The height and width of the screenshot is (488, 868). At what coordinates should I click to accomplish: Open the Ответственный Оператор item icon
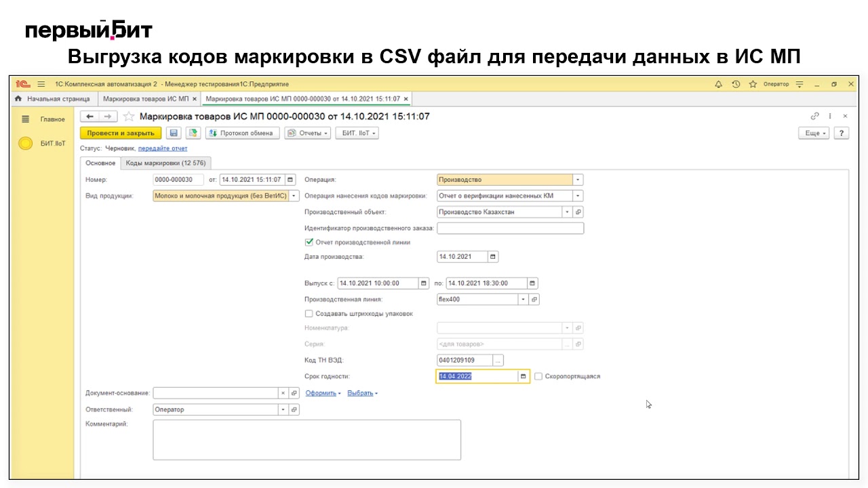tap(294, 409)
